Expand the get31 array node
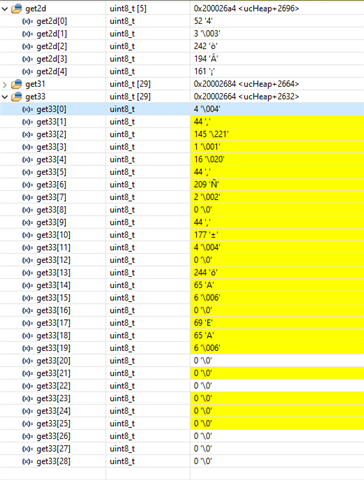 point(4,85)
